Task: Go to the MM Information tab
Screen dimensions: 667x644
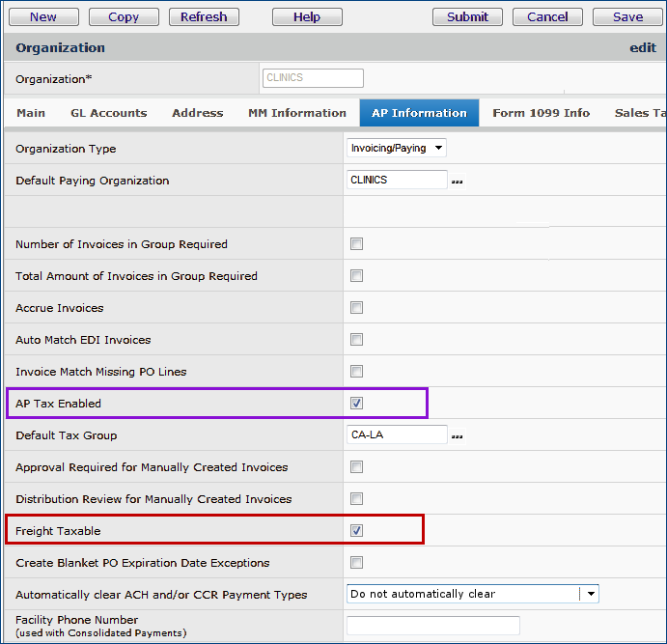Action: [296, 113]
